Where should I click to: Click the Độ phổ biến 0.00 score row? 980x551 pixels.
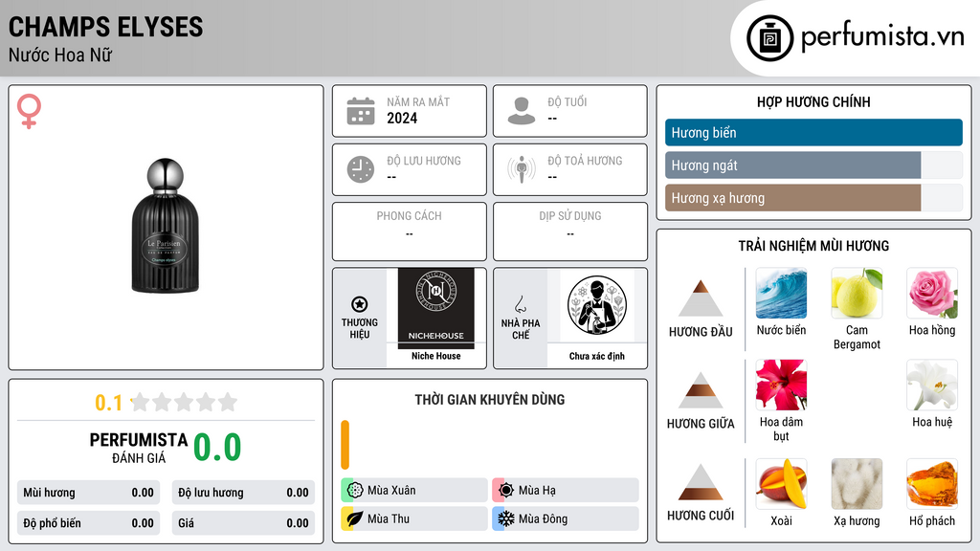click(88, 523)
